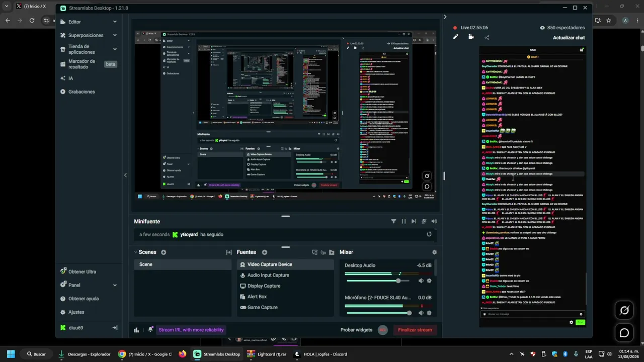The width and height of the screenshot is (644, 362).
Task: Collapse the Scenes collection chevron
Action: click(136, 252)
